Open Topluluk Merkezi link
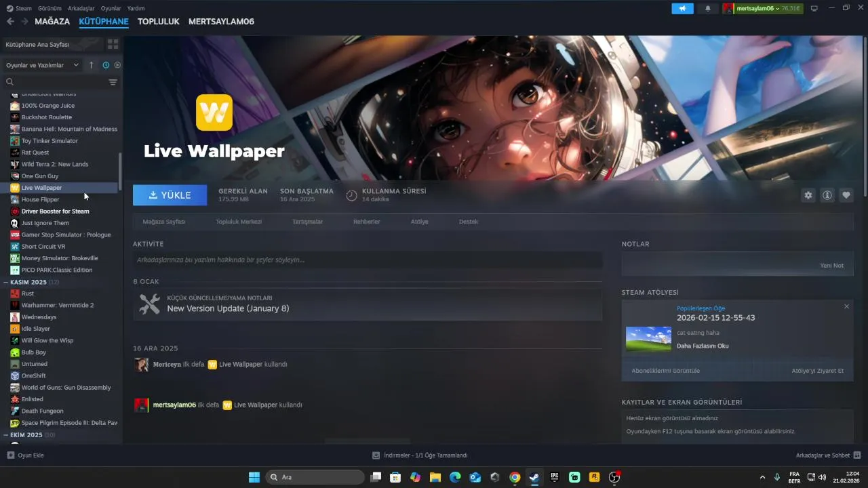Viewport: 868px width, 488px height. pyautogui.click(x=239, y=222)
